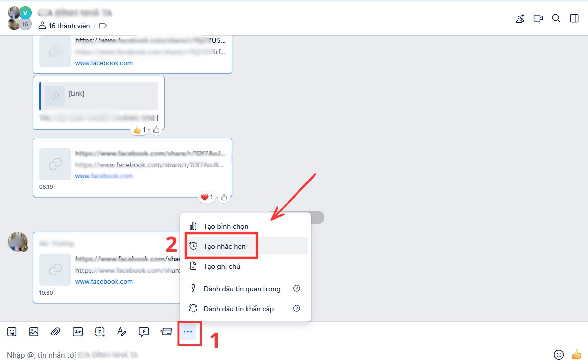
Task: Open the www.facebook.com link in the message
Action: [104, 281]
